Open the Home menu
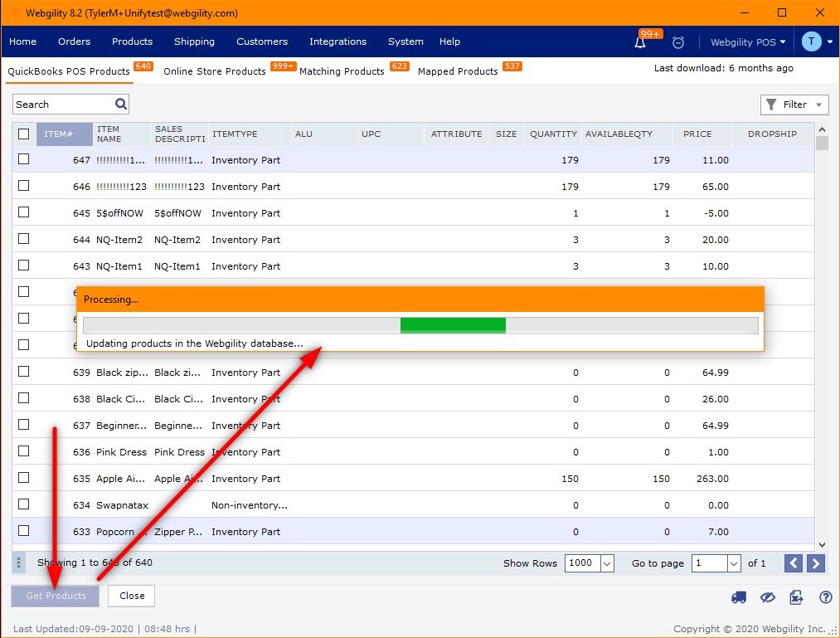 point(23,41)
